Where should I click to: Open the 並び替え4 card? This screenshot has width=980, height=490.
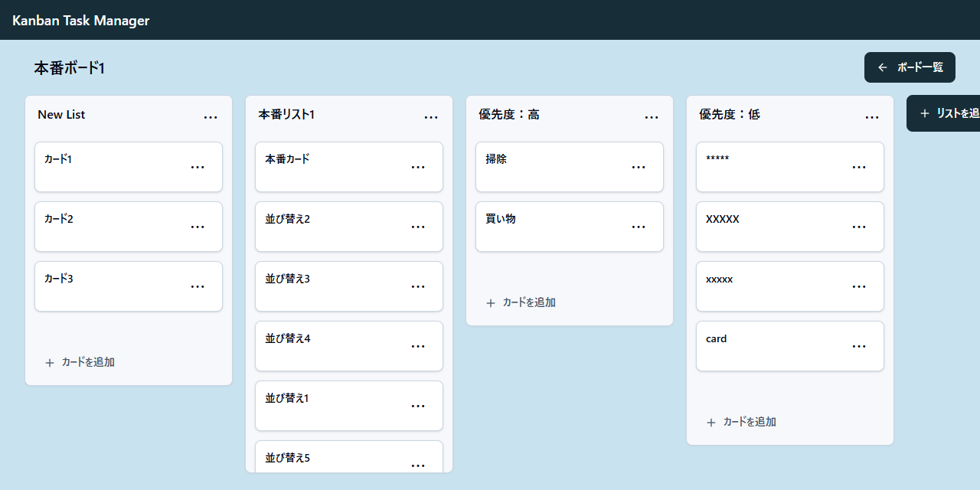coord(349,346)
